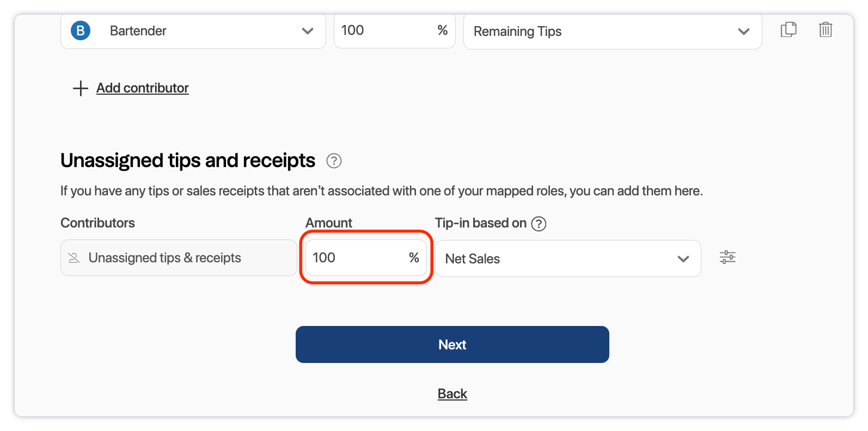
Task: Open help for Unassigned tips and receipts heading
Action: (334, 161)
